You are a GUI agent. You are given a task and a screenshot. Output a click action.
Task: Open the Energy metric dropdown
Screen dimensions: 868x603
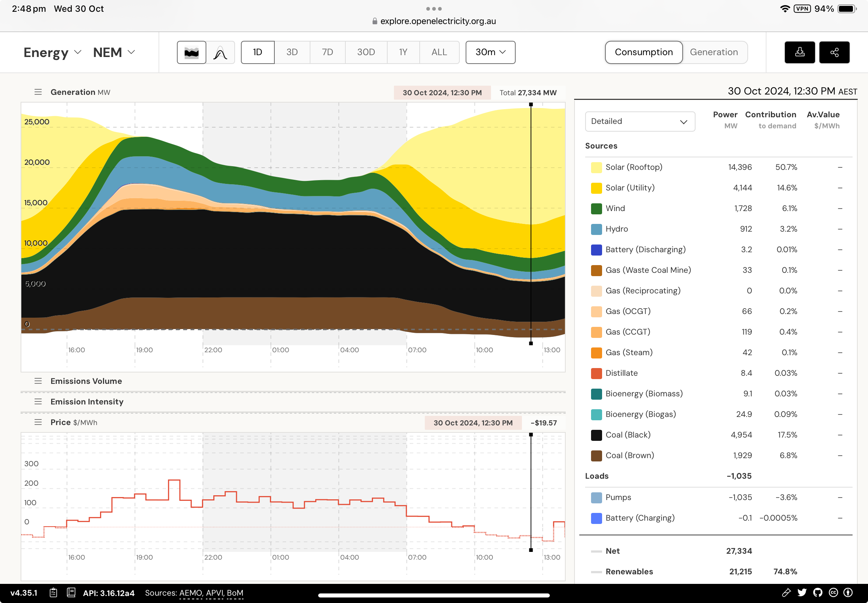pyautogui.click(x=52, y=52)
